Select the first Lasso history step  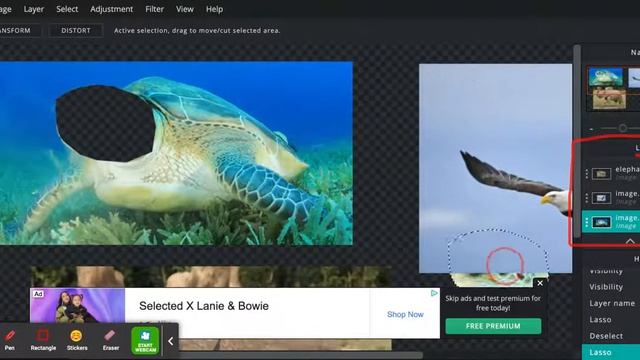[600, 320]
